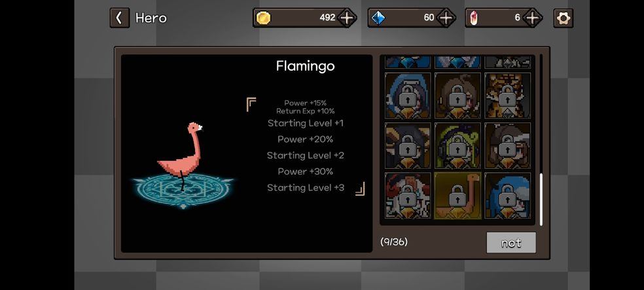This screenshot has width=644, height=290.
Task: Go back using the Hero back arrow
Action: pos(120,18)
